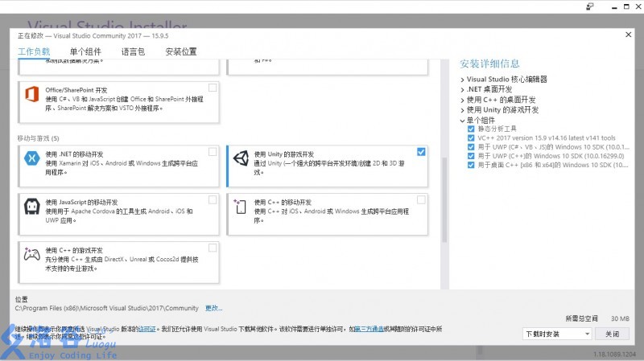The image size is (644, 361).
Task: Switch to the 安装位置 tab
Action: pyautogui.click(x=181, y=51)
